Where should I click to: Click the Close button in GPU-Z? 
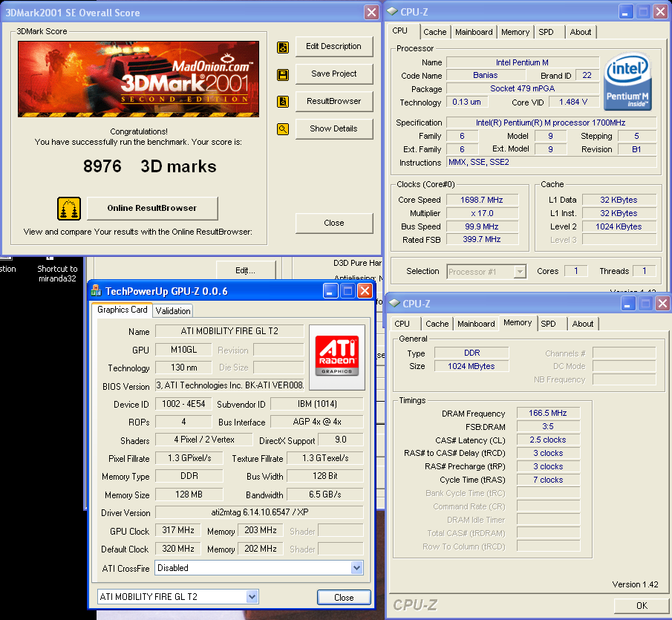[344, 597]
